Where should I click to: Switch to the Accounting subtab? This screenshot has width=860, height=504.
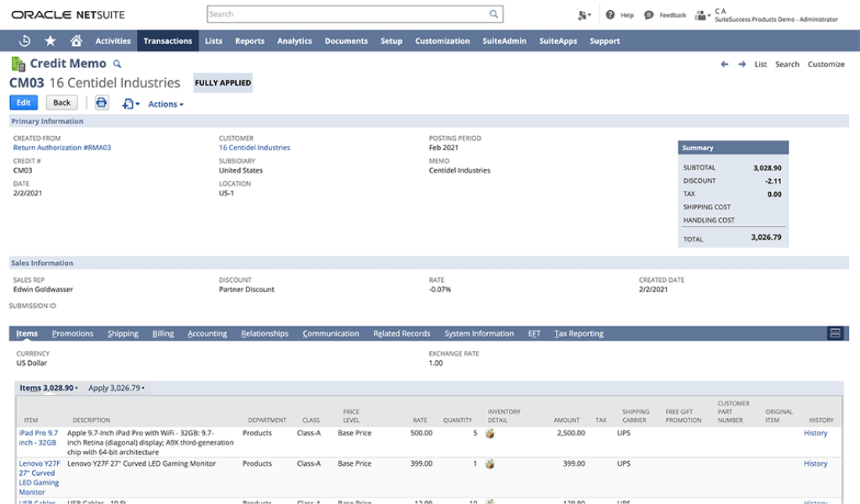point(207,333)
